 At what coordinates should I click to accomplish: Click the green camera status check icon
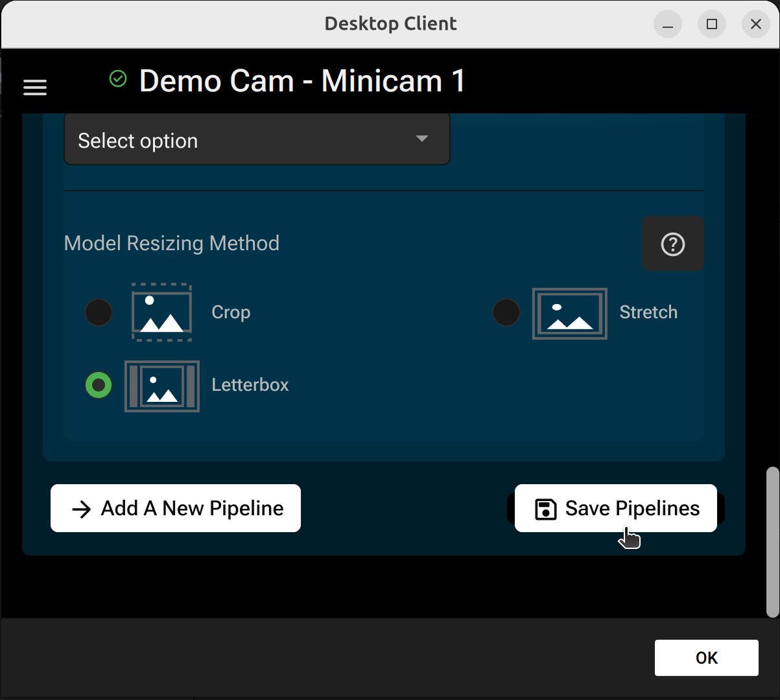[118, 79]
